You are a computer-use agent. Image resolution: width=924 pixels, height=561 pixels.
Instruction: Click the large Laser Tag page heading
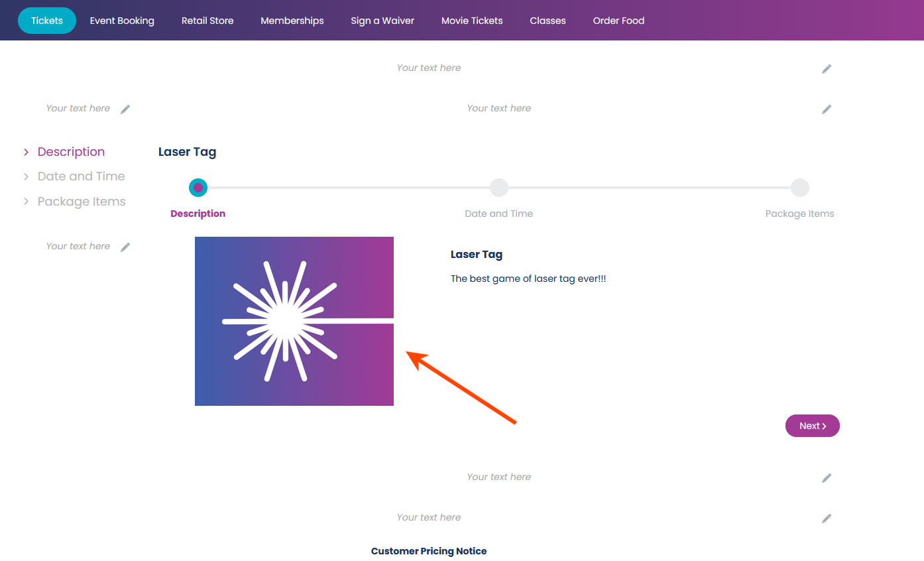pos(187,152)
